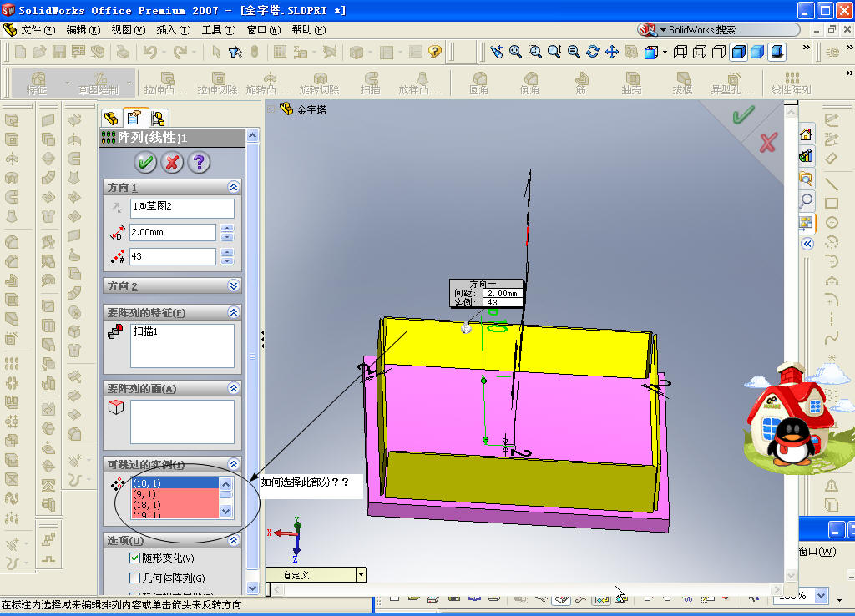This screenshot has height=616, width=855.
Task: Click the faces to pattern selection box
Action: (182, 422)
